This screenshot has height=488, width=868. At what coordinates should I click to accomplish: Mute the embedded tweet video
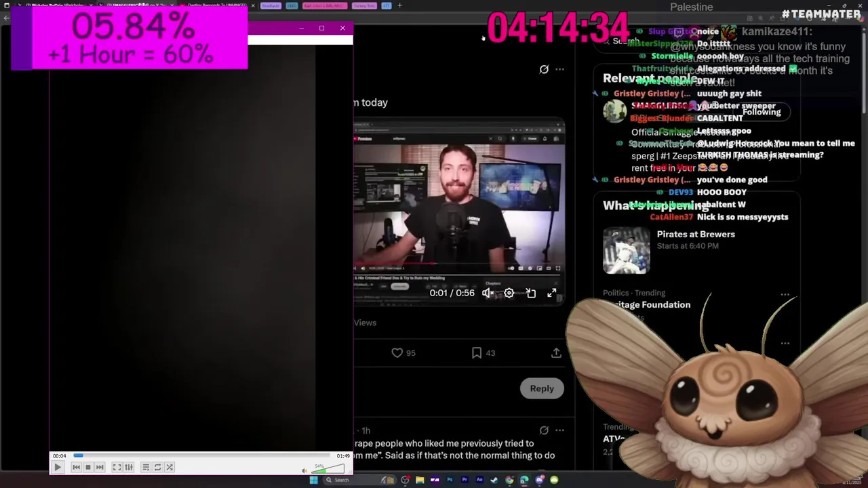click(x=488, y=293)
